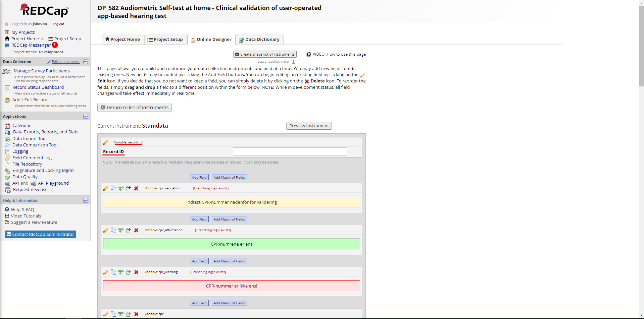Copy the cpr_warning field
644x319 pixels.
(x=113, y=272)
